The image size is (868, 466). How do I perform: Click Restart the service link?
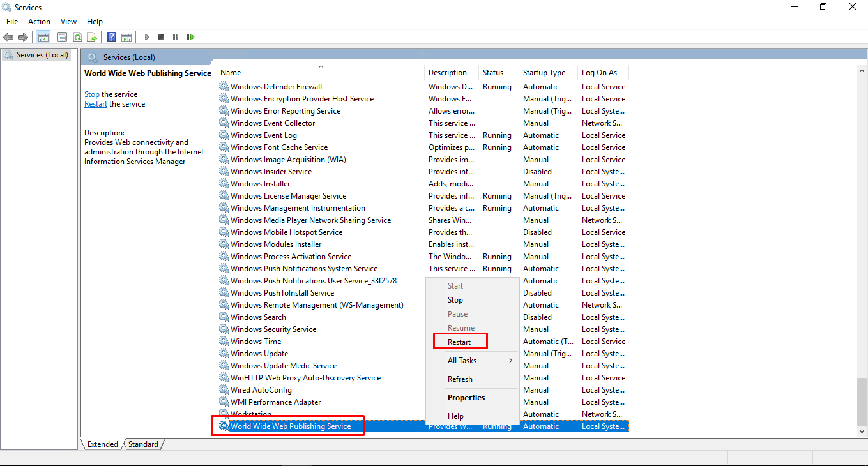96,104
